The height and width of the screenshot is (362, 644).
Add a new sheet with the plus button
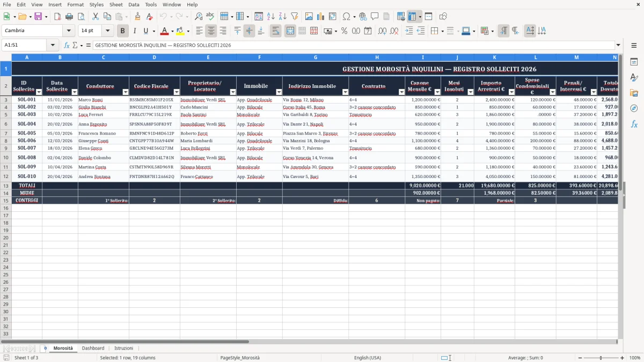pos(45,348)
